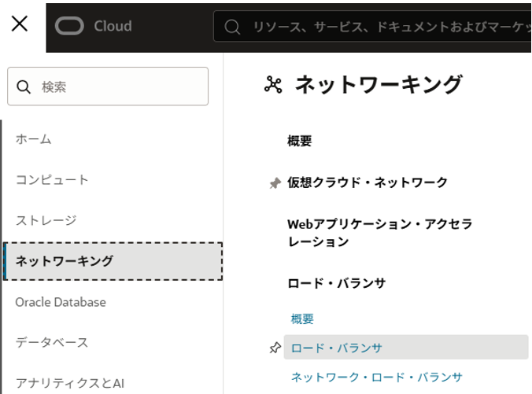Open Webアプリケーション・アクセラレーション link
532x394 pixels.
coord(379,233)
